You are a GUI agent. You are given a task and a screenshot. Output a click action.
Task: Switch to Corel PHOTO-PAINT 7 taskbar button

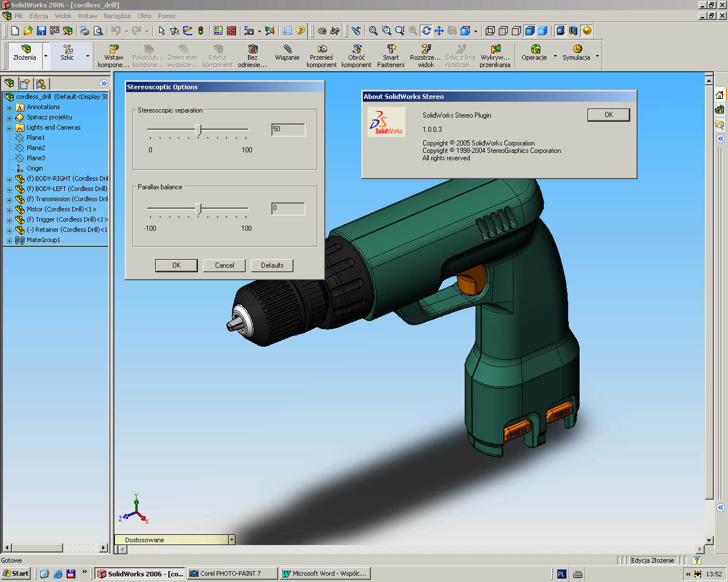233,573
